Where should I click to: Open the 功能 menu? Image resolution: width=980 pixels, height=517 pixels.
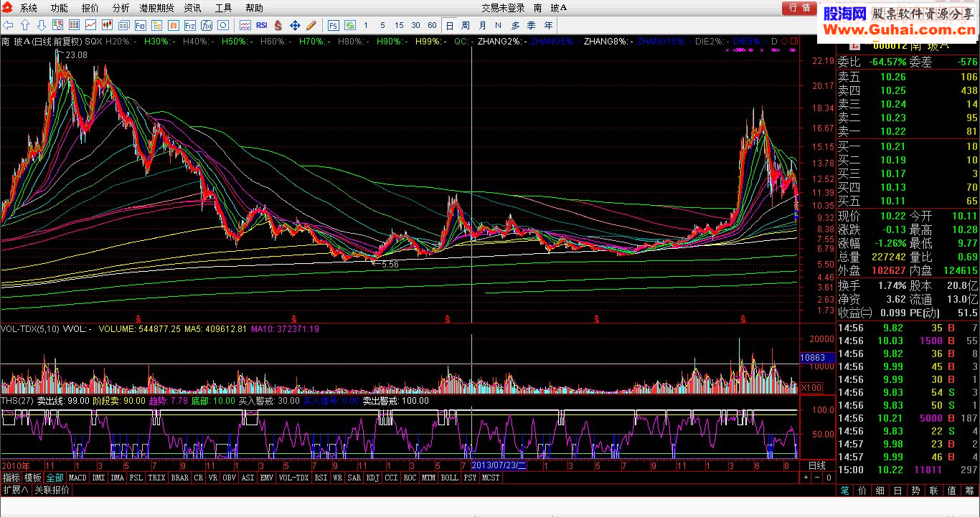point(59,8)
